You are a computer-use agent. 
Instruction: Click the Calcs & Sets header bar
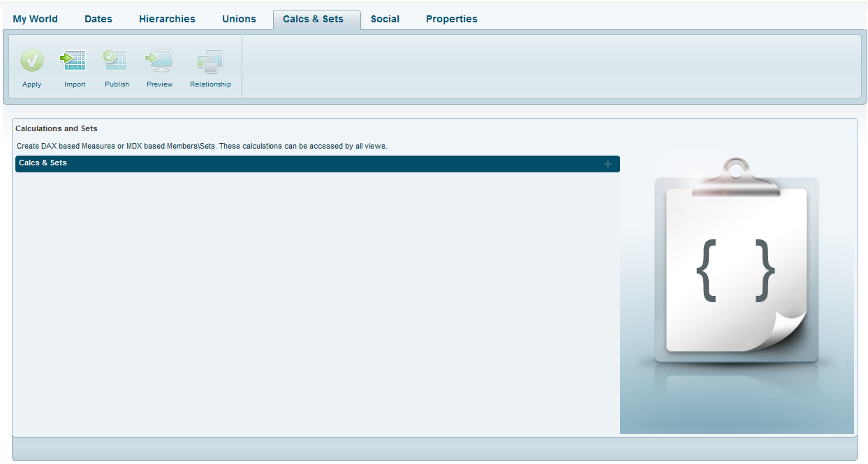(318, 164)
